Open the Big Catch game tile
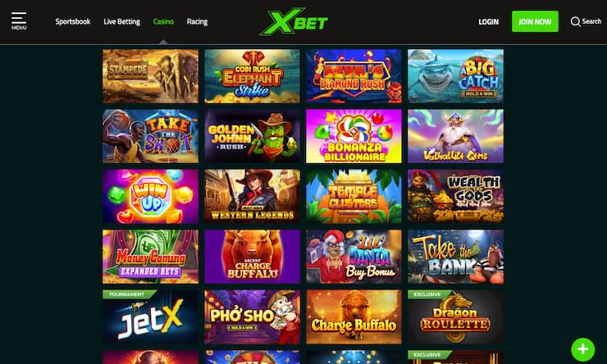Viewport: 607px width, 364px height. coord(455,75)
